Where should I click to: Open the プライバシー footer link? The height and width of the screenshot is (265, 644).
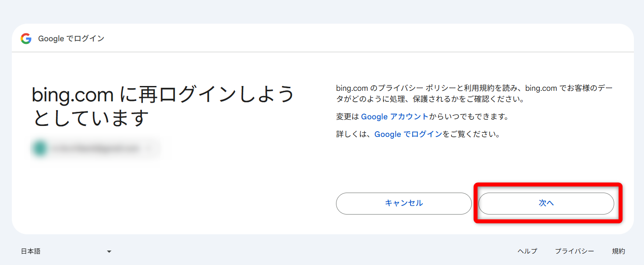(574, 251)
